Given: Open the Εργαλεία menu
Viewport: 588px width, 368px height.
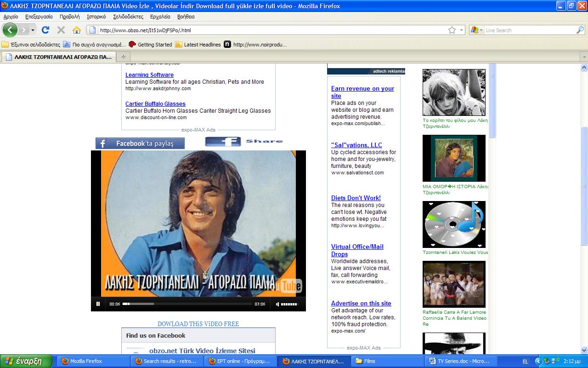Looking at the screenshot, I should point(160,17).
